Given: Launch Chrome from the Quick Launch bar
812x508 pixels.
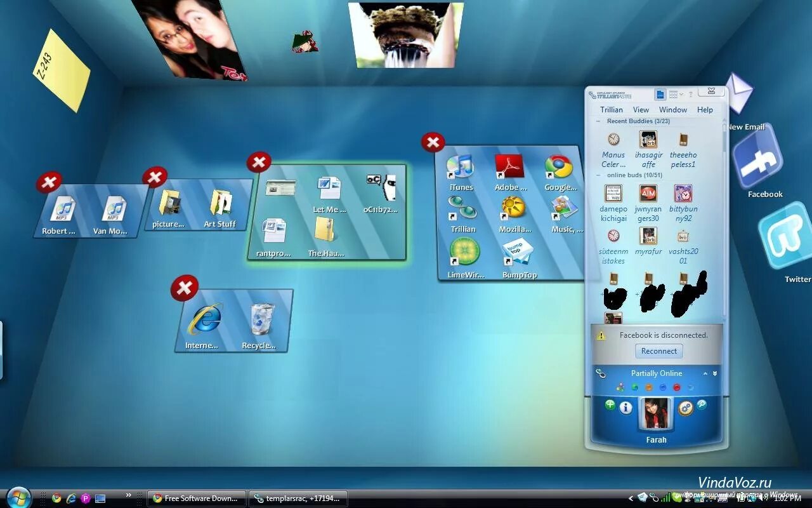Looking at the screenshot, I should pyautogui.click(x=56, y=498).
